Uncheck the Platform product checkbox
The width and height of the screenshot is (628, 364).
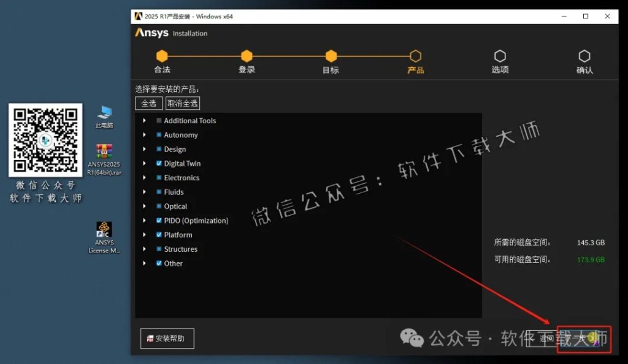click(x=159, y=235)
